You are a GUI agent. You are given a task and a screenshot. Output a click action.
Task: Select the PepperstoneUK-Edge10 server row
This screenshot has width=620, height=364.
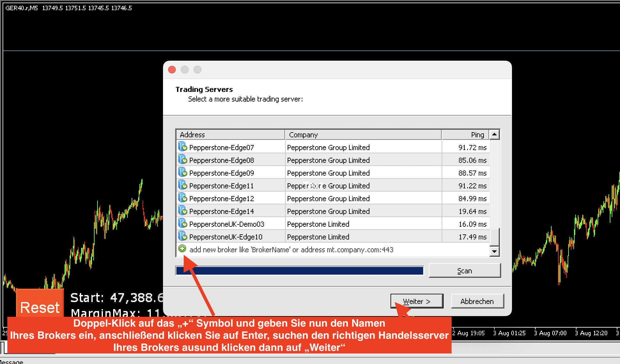(333, 236)
